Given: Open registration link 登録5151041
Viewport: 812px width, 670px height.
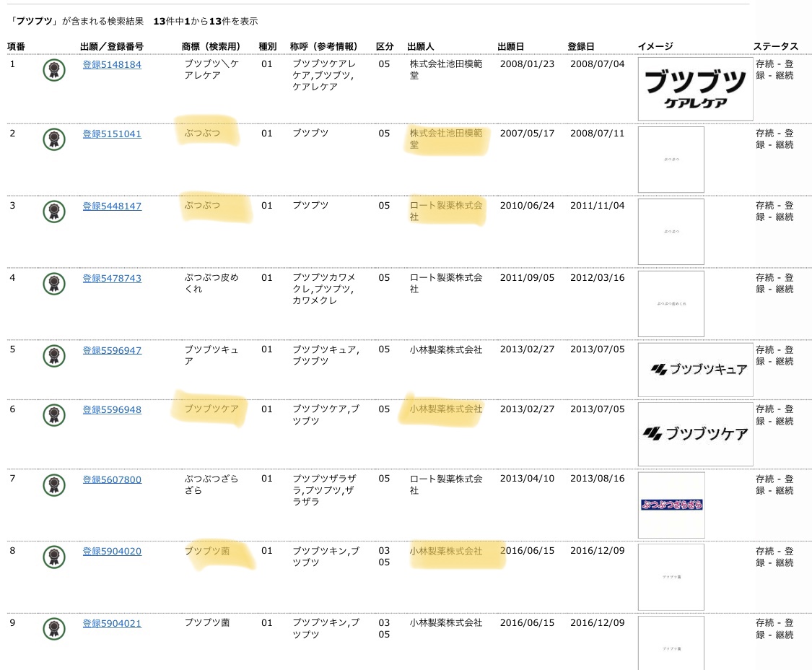Looking at the screenshot, I should (112, 134).
